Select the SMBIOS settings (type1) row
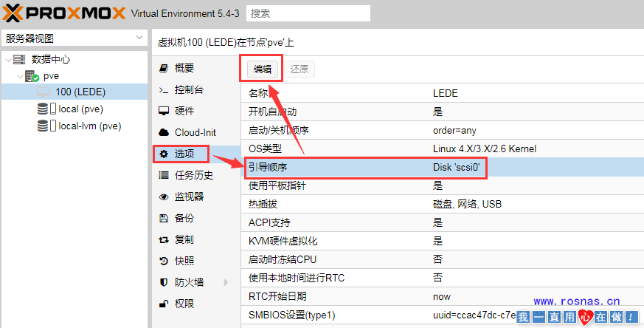This screenshot has height=328, width=644. tap(443, 315)
